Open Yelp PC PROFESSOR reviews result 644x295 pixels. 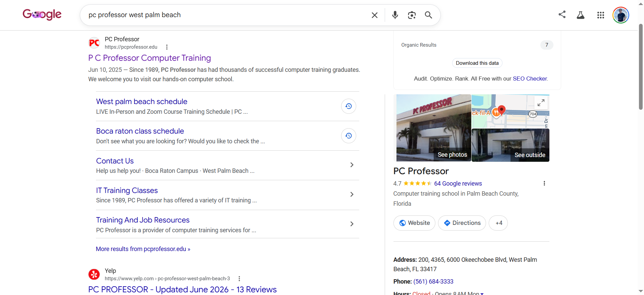click(x=182, y=289)
